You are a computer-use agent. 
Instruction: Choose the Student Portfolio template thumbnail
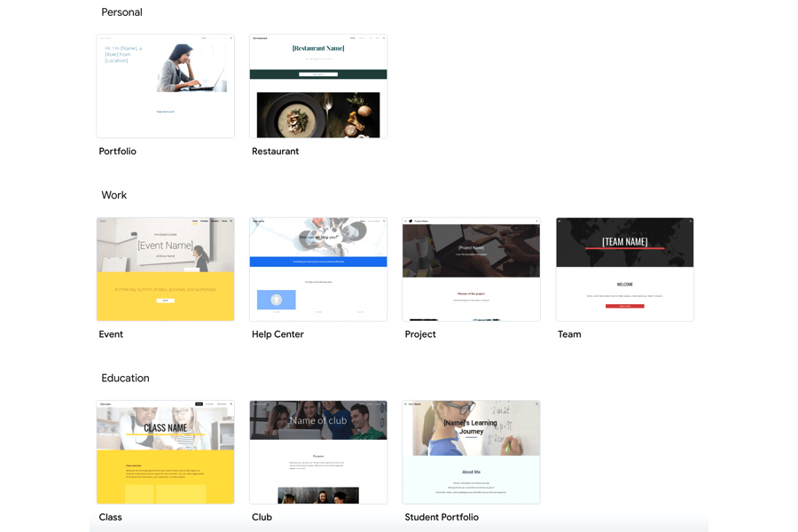471,452
